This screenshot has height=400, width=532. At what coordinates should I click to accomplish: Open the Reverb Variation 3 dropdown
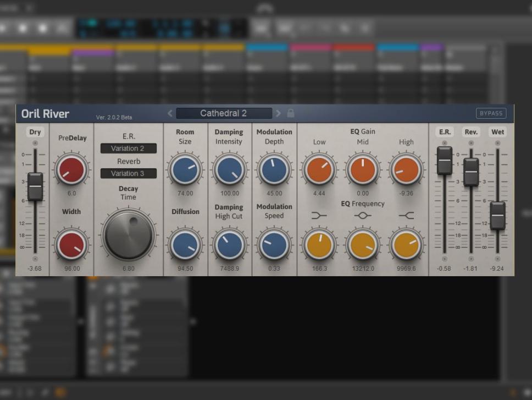coord(129,173)
